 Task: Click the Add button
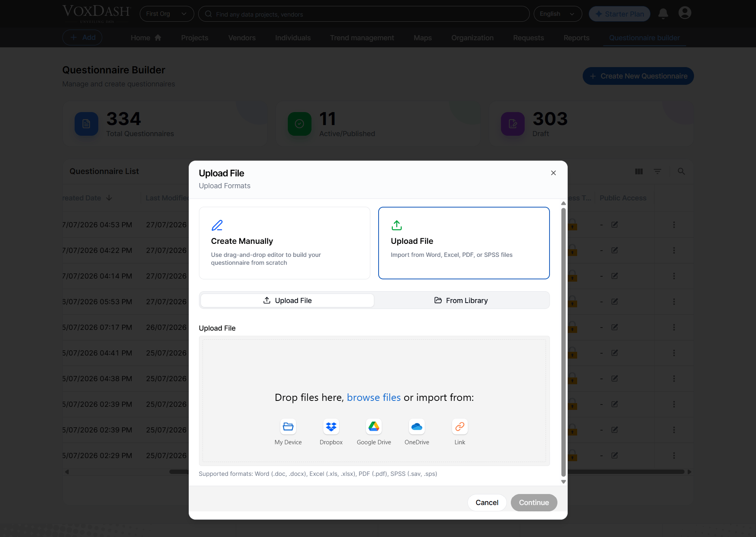coord(82,37)
